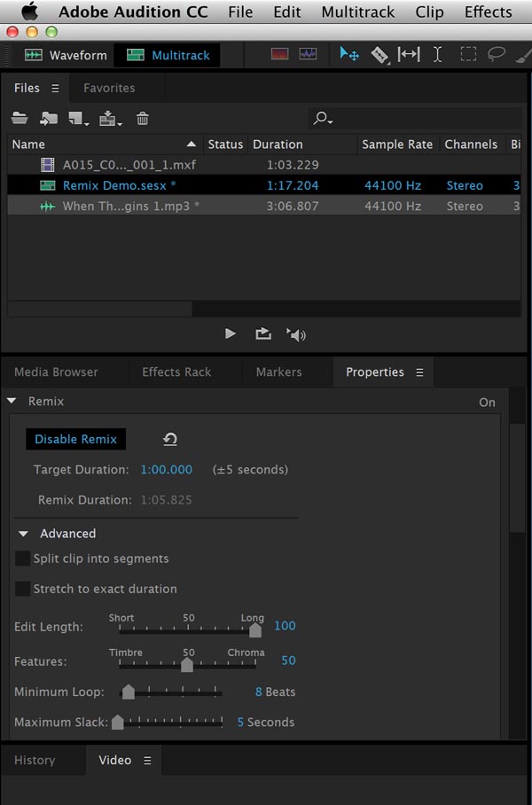532x805 pixels.
Task: Select the A015_C0..._001_1.mxf file
Action: point(264,165)
